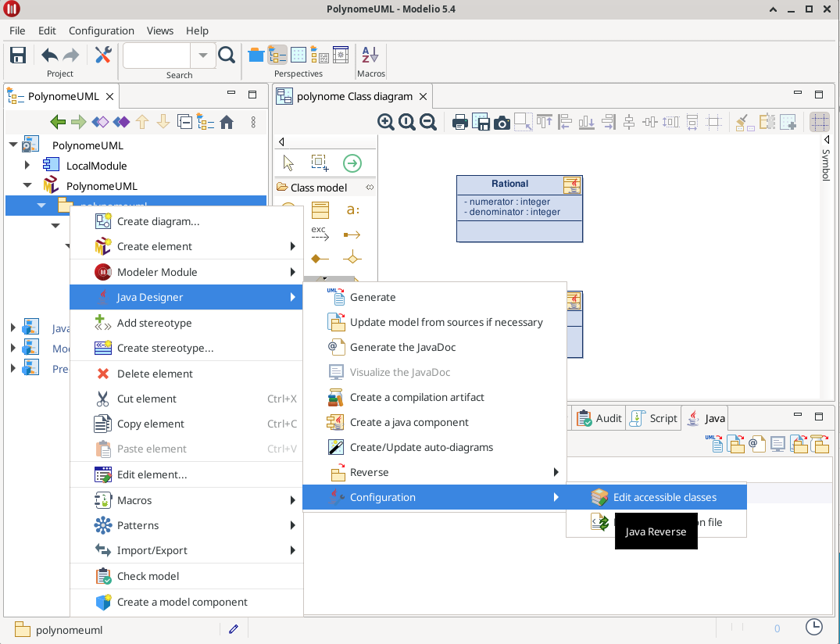Viewport: 840px width, 644px height.
Task: Open the Reverse submenu
Action: pos(435,472)
